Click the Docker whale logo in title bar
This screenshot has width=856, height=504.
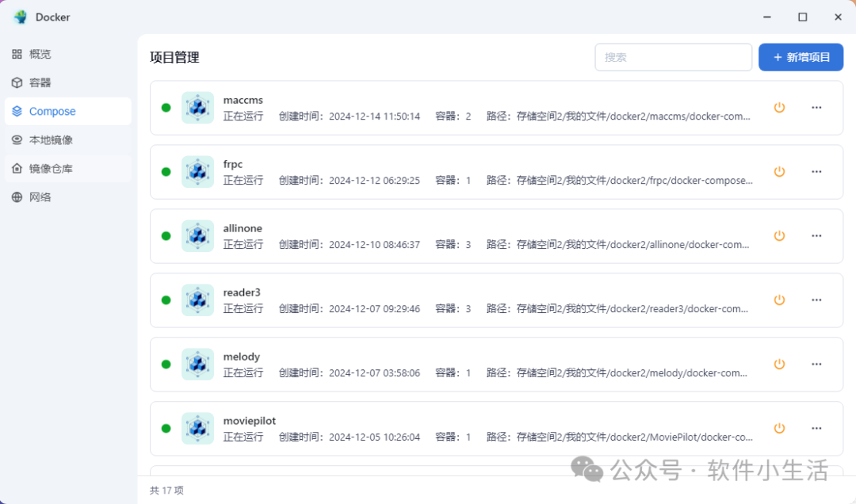point(21,17)
